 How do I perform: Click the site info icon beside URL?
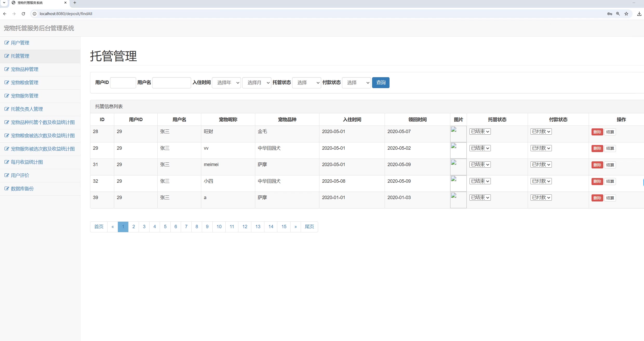coord(35,14)
